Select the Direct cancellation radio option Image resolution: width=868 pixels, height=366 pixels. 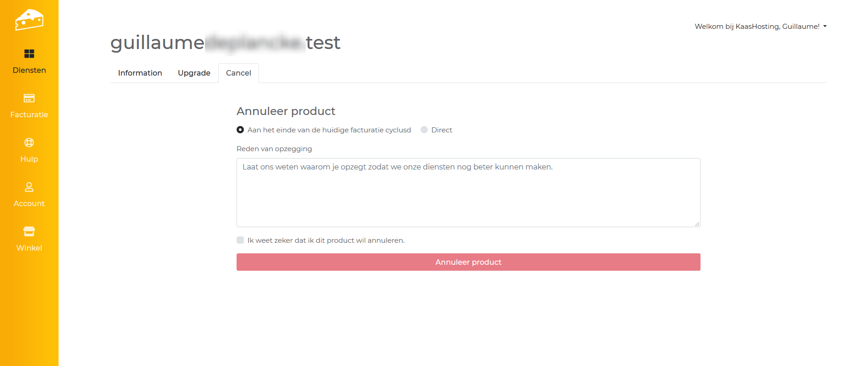(x=424, y=130)
